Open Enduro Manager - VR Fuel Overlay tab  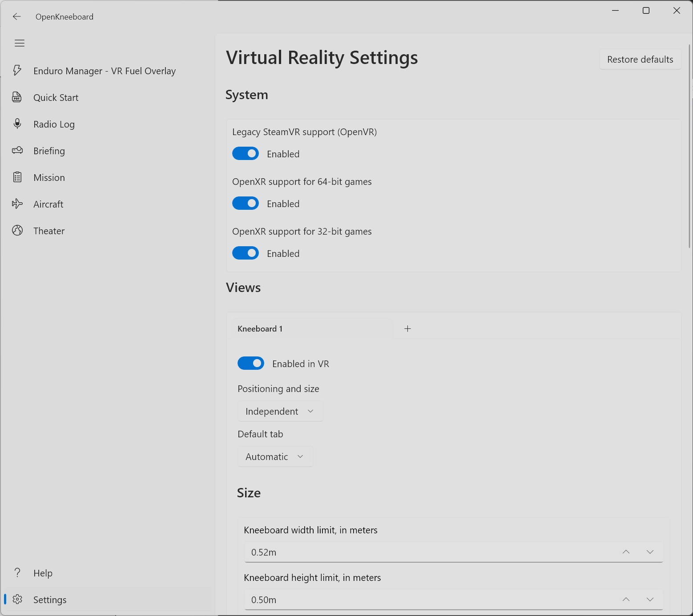[105, 71]
